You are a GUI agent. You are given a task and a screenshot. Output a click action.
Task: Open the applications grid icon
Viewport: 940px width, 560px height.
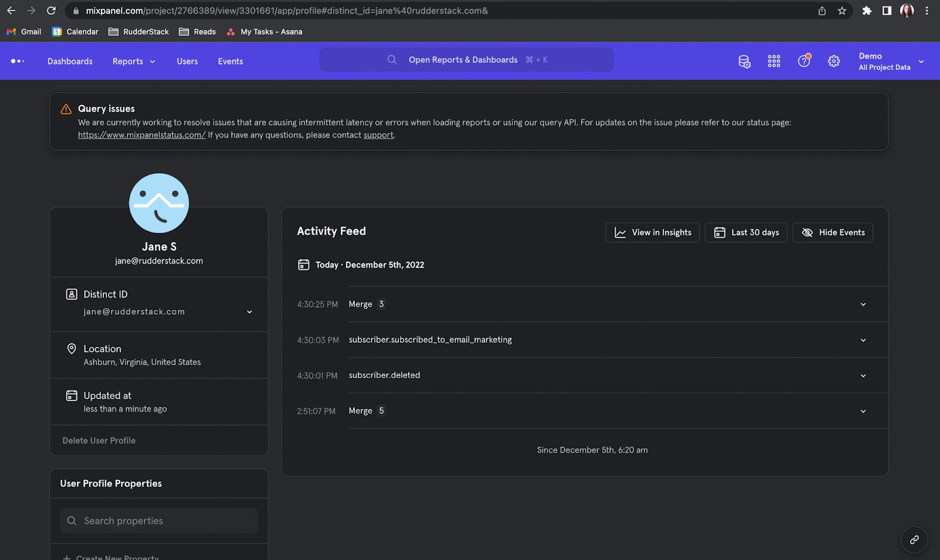pyautogui.click(x=774, y=61)
